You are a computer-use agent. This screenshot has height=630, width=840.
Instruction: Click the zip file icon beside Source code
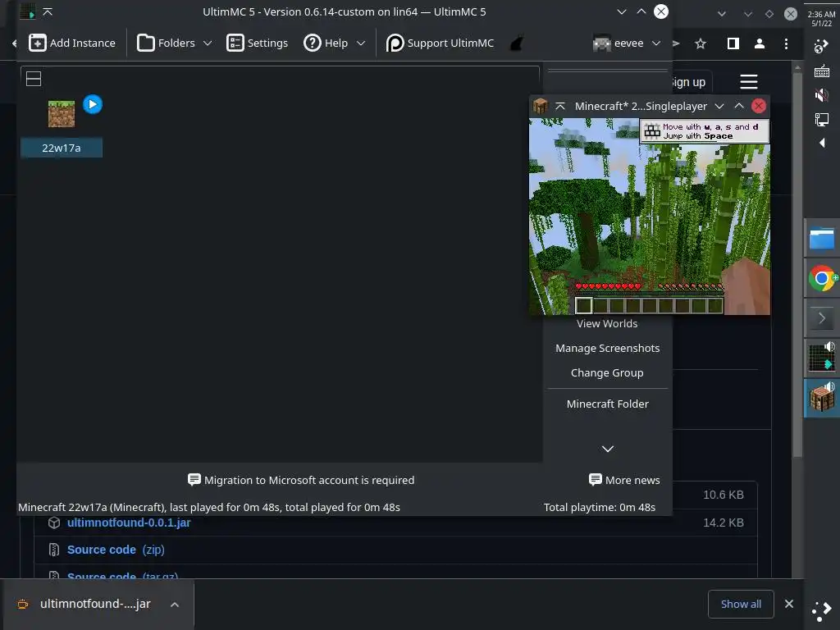[x=53, y=550]
